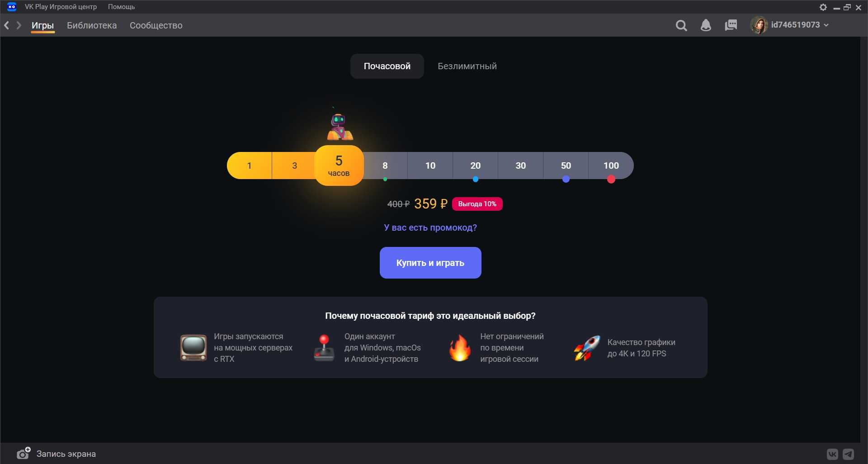Open the VK social link icon
Screen dimensions: 868x464
(x=832, y=454)
